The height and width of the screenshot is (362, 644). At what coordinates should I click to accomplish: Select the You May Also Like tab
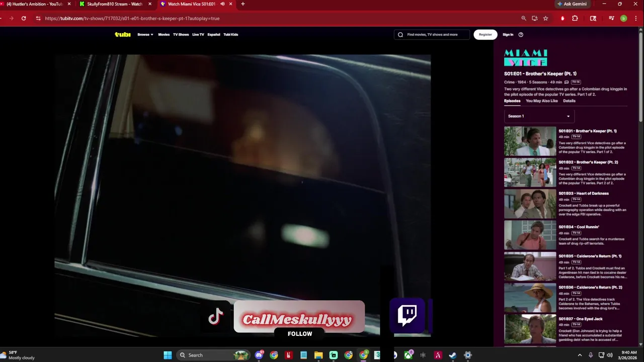(x=542, y=101)
